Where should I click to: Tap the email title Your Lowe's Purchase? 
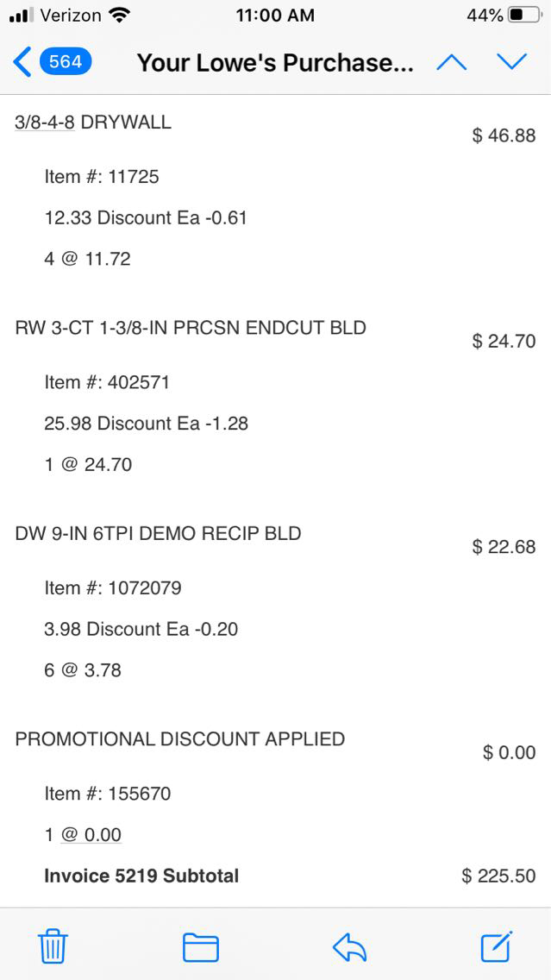(275, 63)
